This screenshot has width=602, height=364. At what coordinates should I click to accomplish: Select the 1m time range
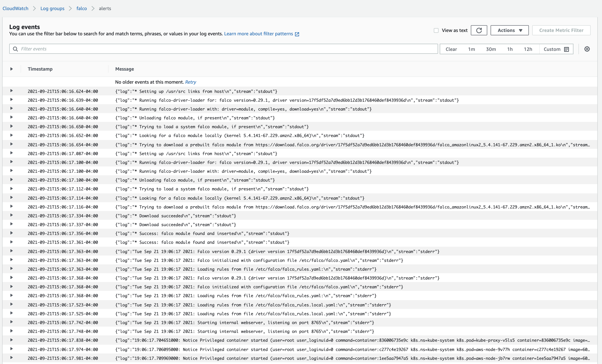click(x=471, y=49)
